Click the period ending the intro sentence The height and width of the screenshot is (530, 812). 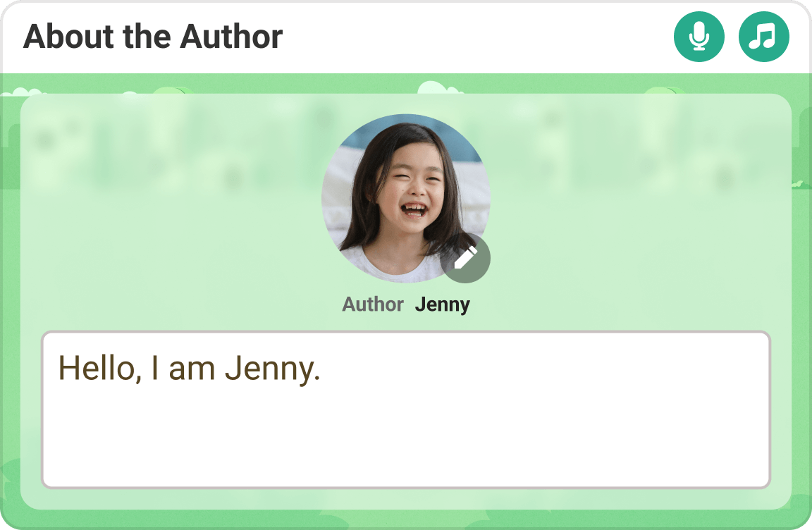tap(317, 379)
